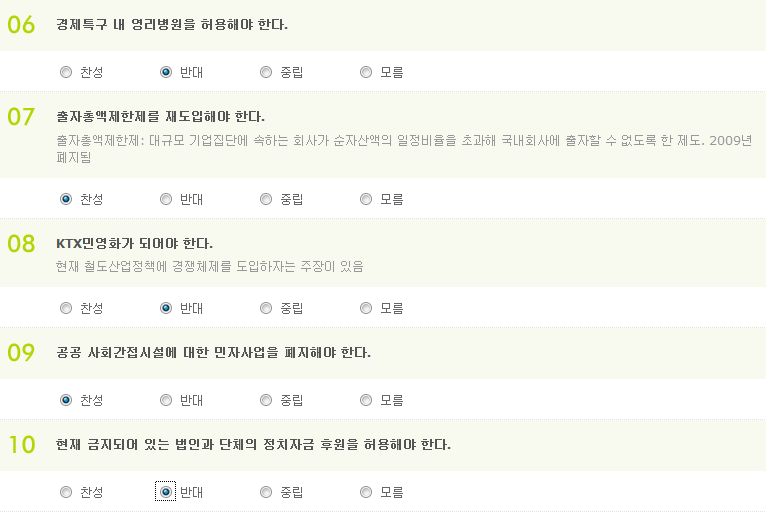Select 반대 for question 09 민자사업
766x515 pixels.
(166, 400)
